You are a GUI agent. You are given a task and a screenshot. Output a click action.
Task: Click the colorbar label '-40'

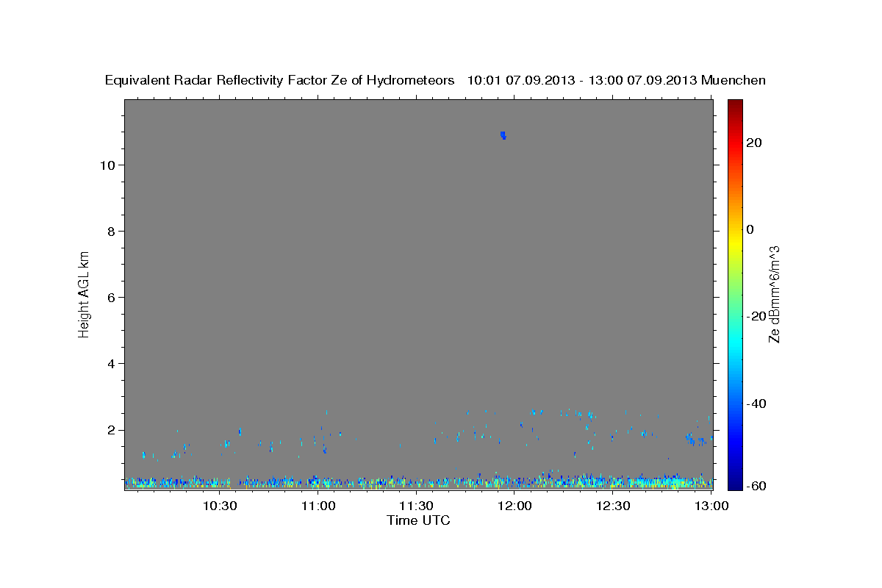756,404
